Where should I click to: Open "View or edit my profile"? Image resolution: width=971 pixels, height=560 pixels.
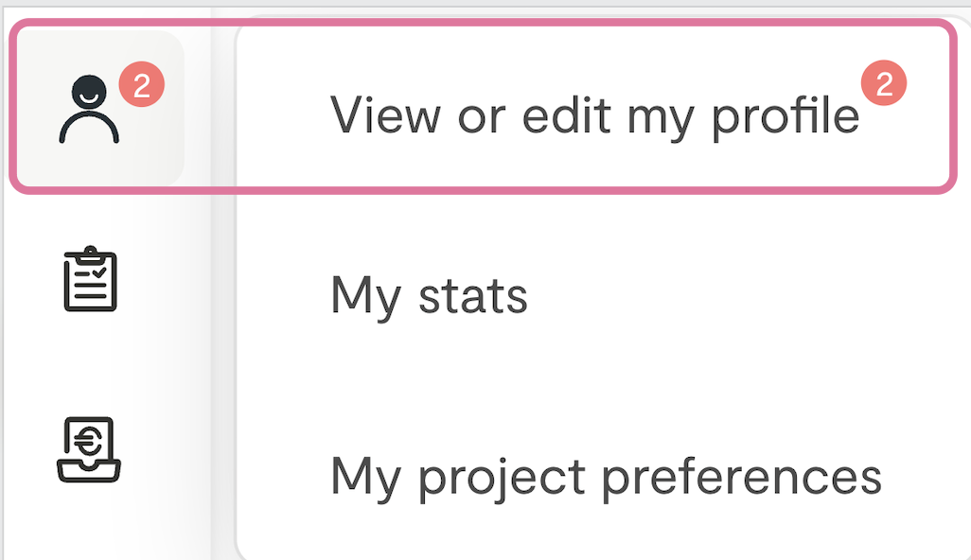pos(593,116)
